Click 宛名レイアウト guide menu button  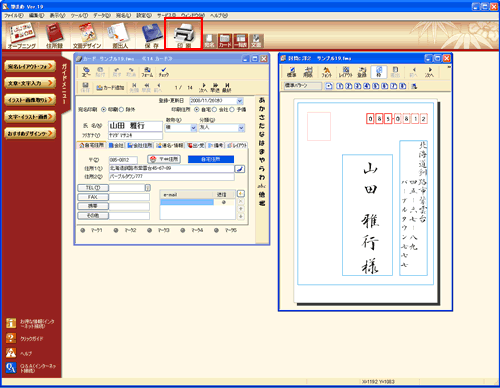(30, 67)
